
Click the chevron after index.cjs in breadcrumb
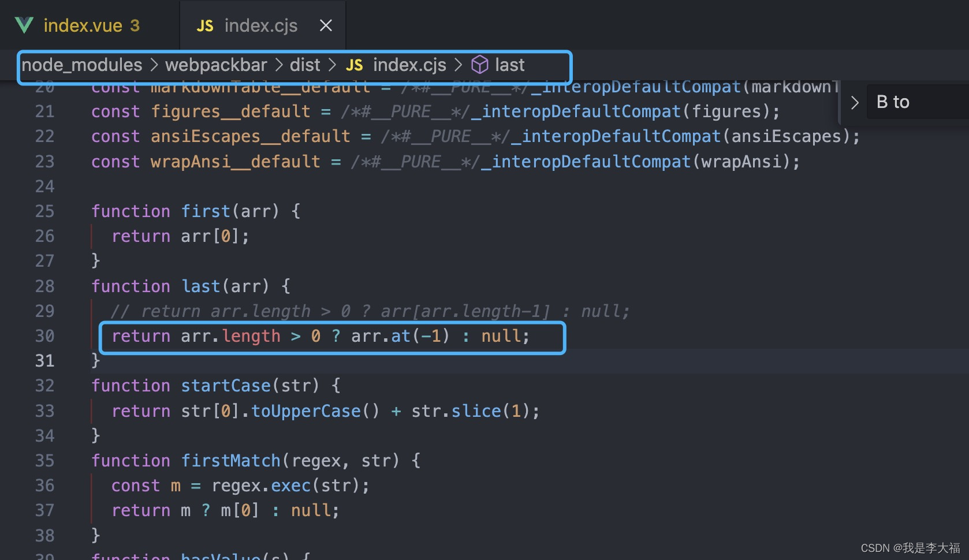[459, 65]
